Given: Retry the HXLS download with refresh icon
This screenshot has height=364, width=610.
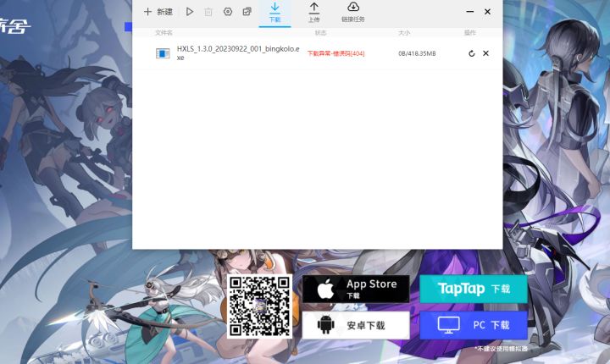Looking at the screenshot, I should pos(472,53).
